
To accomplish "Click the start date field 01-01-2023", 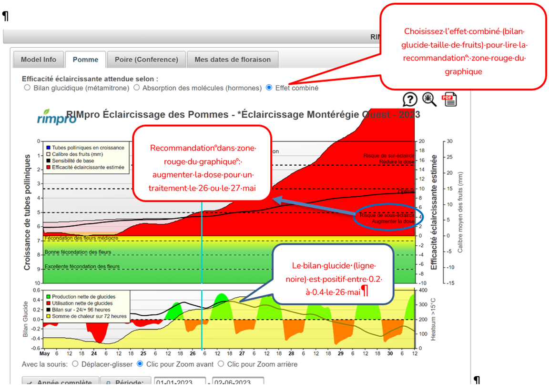I will (180, 381).
